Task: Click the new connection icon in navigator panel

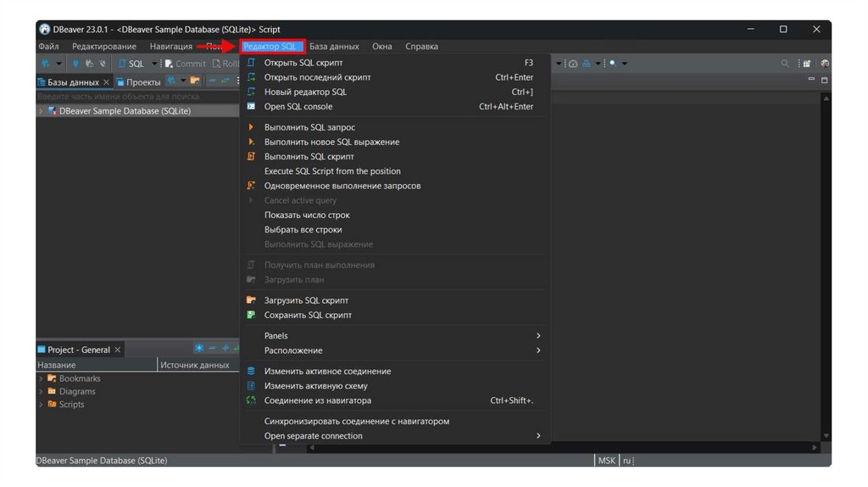Action: tap(171, 81)
